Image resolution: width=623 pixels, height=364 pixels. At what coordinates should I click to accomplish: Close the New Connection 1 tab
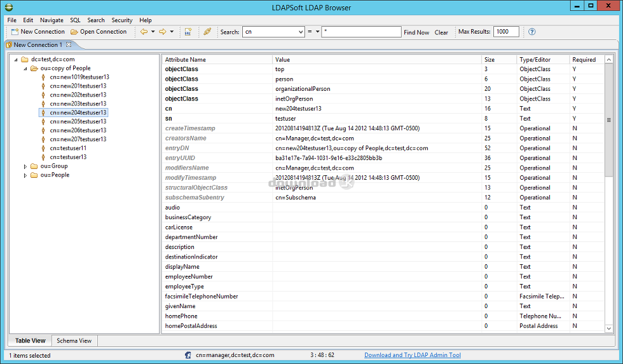coord(69,45)
